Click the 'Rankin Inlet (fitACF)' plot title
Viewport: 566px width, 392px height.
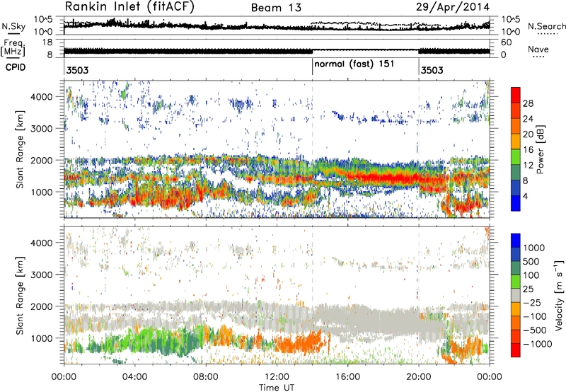pos(129,6)
